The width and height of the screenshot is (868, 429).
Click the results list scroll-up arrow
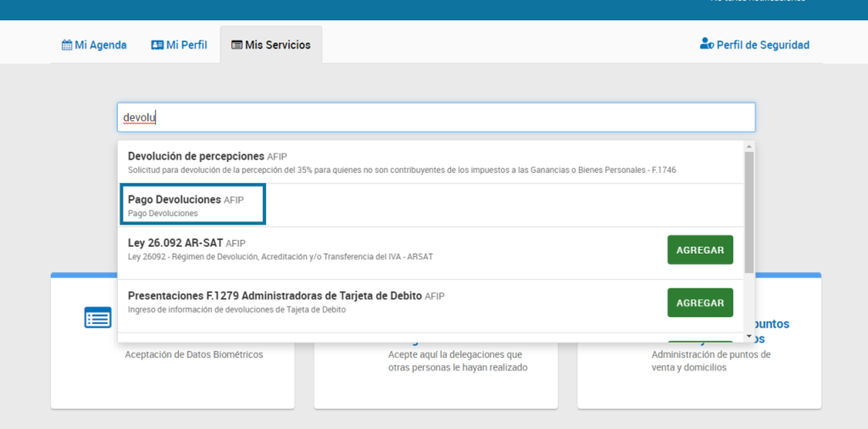tap(749, 146)
